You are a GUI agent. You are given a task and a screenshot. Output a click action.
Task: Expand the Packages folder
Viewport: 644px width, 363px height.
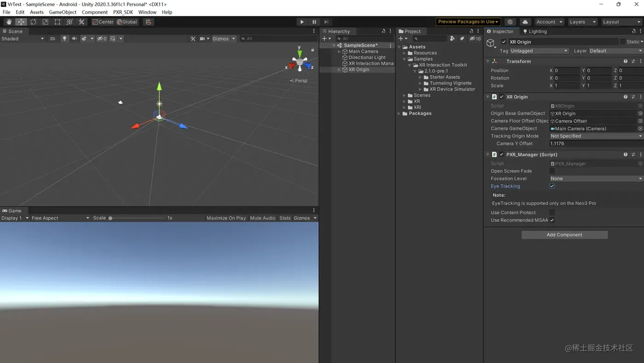click(399, 113)
